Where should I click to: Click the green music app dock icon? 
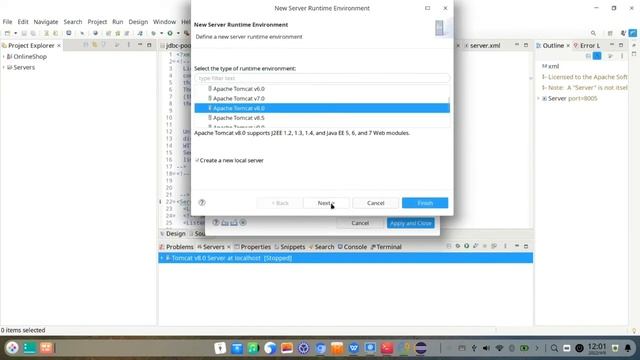click(x=253, y=348)
